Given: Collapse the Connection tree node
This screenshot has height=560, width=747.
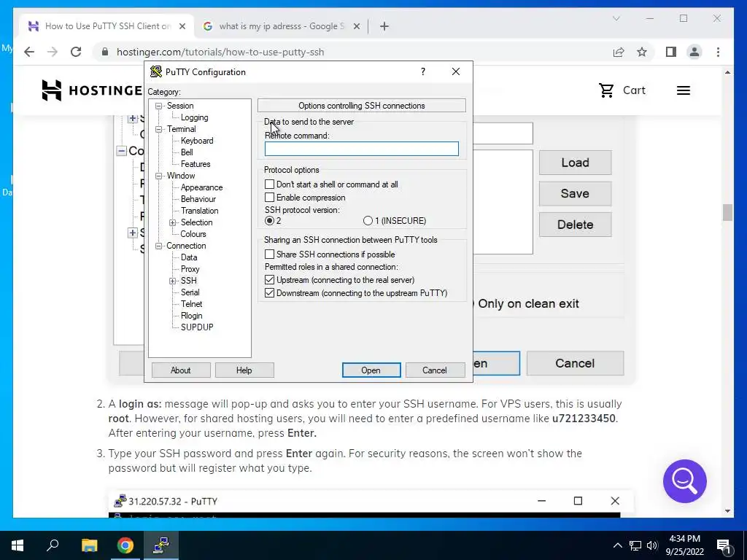Looking at the screenshot, I should coord(158,246).
